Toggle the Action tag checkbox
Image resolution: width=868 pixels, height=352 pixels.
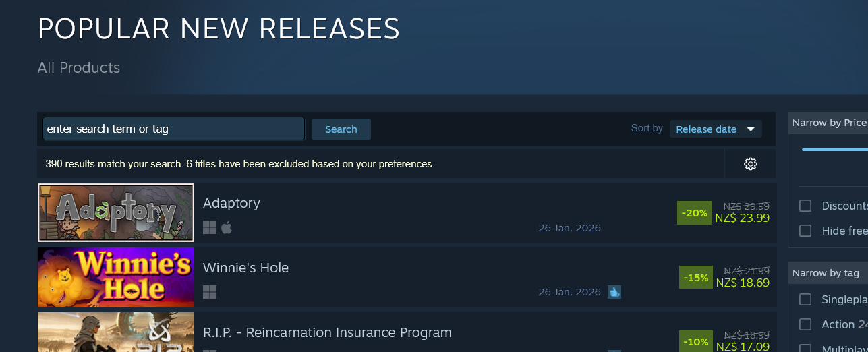pos(805,324)
